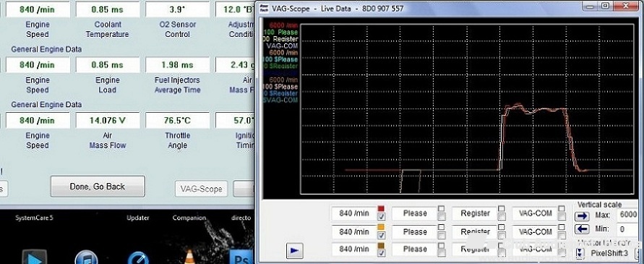Click the right-arrow button beside Max
This screenshot has height=264, width=644.
[582, 216]
